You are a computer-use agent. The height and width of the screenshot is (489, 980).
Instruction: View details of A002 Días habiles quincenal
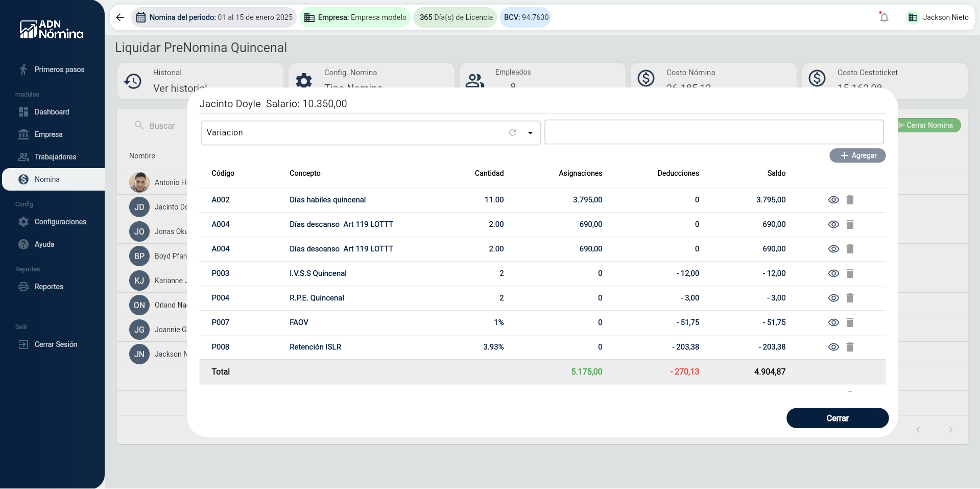[833, 200]
